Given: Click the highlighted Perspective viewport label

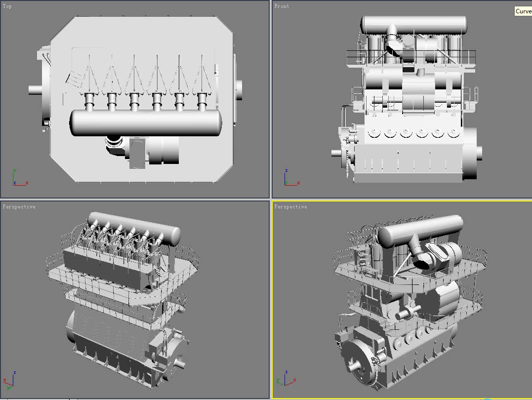Looking at the screenshot, I should [x=291, y=206].
